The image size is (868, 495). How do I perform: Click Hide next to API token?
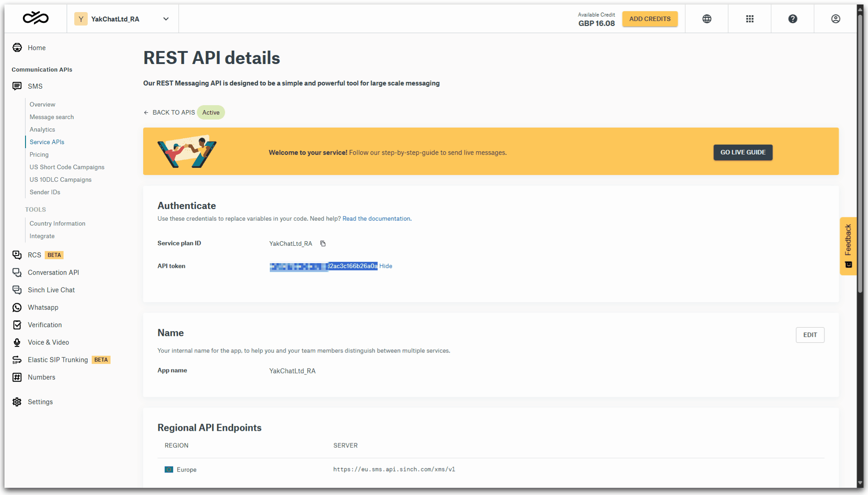pyautogui.click(x=386, y=266)
